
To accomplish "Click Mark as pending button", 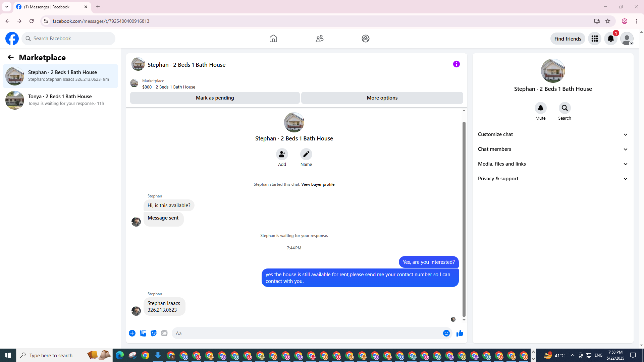I will click(x=215, y=98).
